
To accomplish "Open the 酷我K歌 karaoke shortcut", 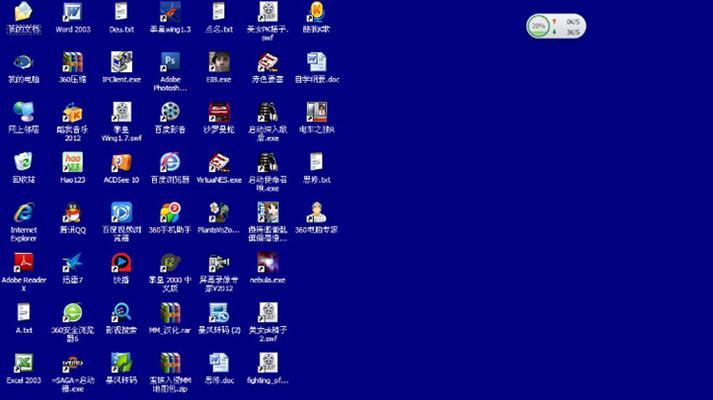I will pyautogui.click(x=316, y=13).
